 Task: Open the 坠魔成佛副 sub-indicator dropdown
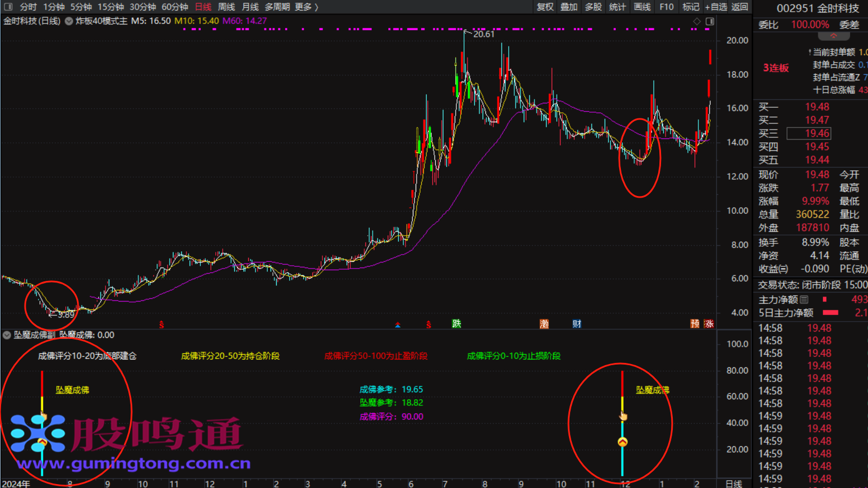[x=7, y=335]
